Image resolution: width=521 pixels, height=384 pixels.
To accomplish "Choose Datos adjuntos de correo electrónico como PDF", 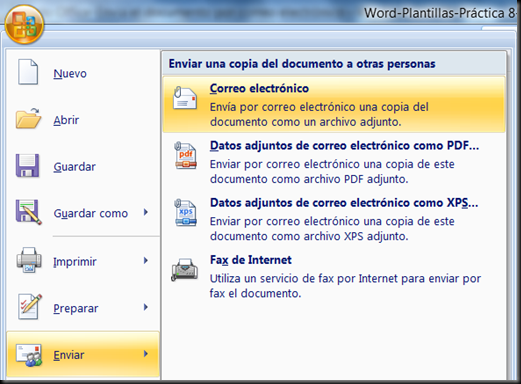I will 344,146.
